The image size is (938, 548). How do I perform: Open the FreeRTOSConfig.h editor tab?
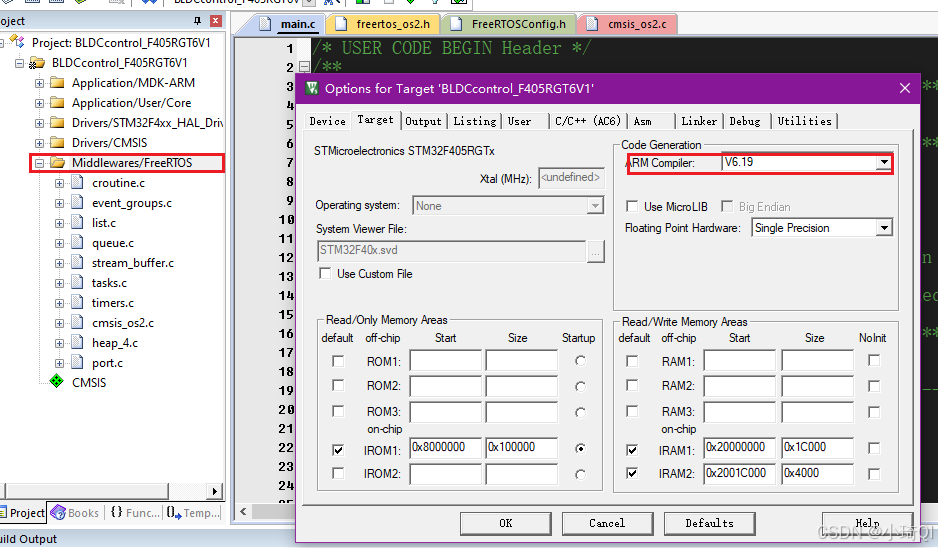click(510, 24)
